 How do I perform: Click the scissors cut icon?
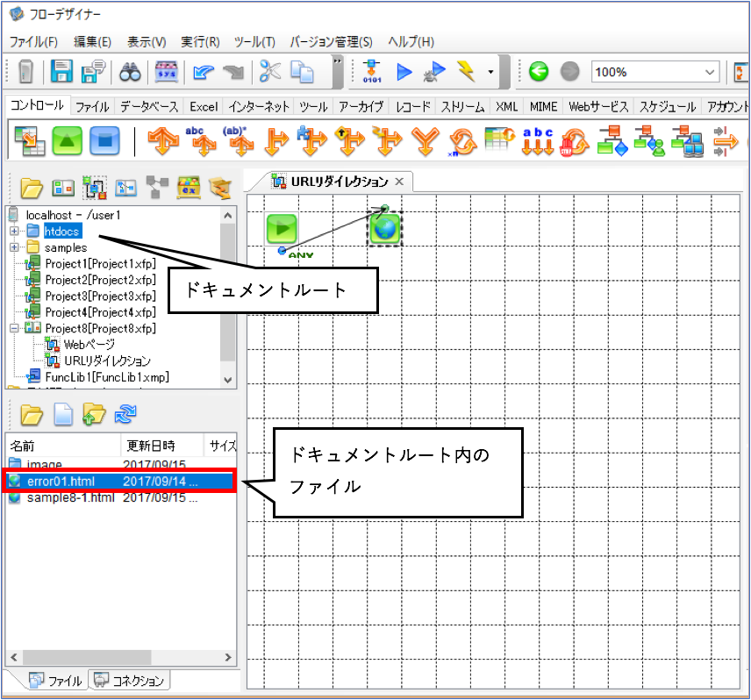(270, 71)
